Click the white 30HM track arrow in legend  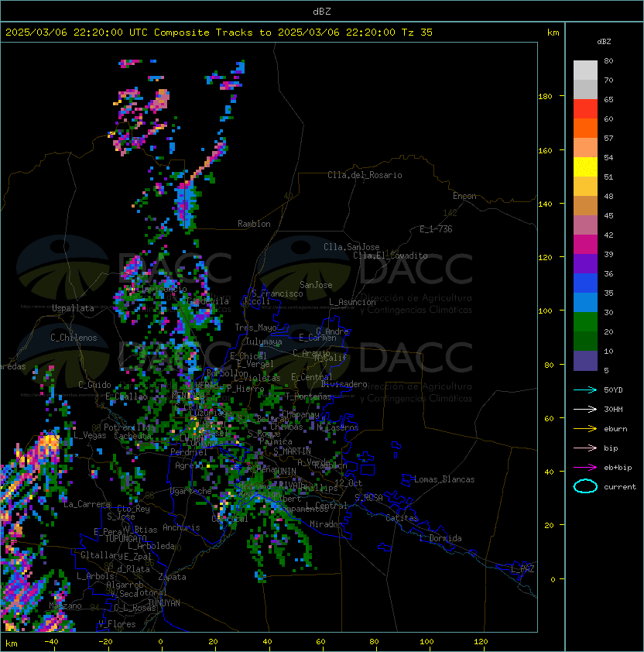point(585,409)
